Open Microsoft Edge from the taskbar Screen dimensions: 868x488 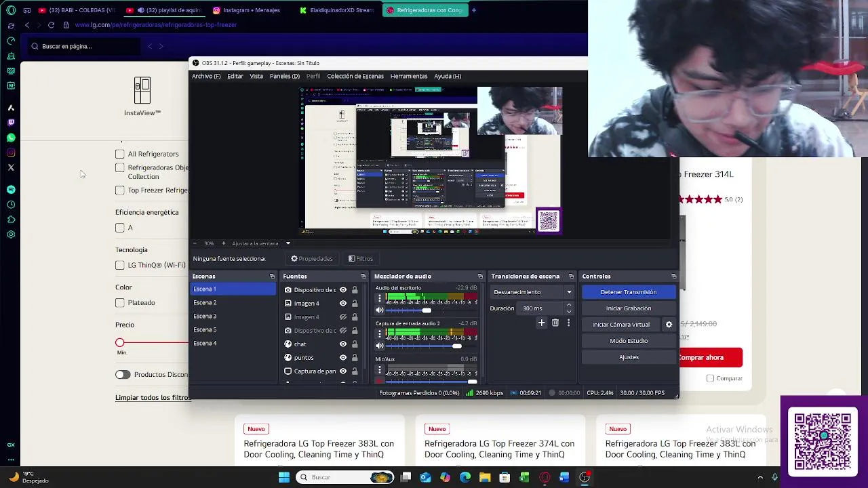pyautogui.click(x=465, y=477)
